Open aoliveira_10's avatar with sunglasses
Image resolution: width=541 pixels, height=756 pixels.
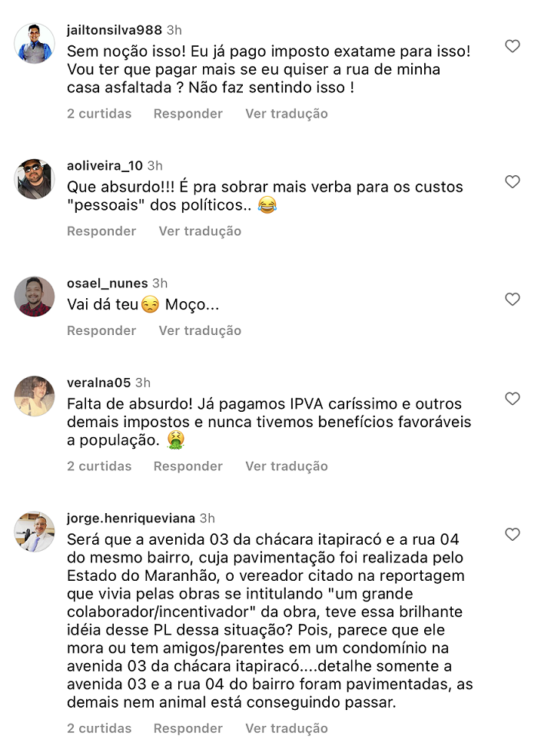pyautogui.click(x=35, y=179)
